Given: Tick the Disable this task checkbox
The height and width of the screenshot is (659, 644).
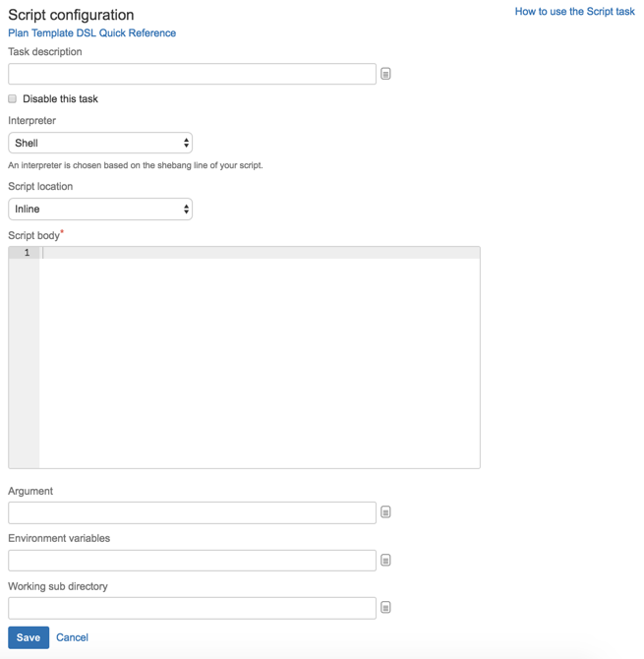Looking at the screenshot, I should point(12,98).
